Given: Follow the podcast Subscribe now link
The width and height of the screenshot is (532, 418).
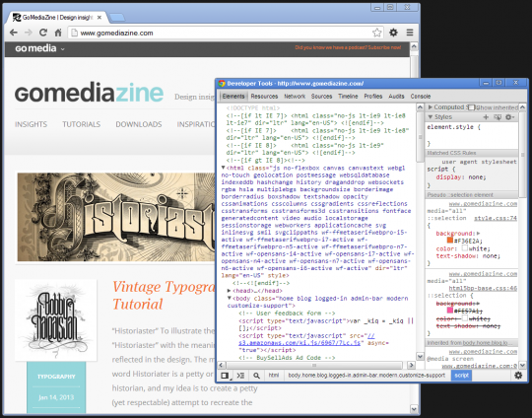Looking at the screenshot, I should click(348, 47).
